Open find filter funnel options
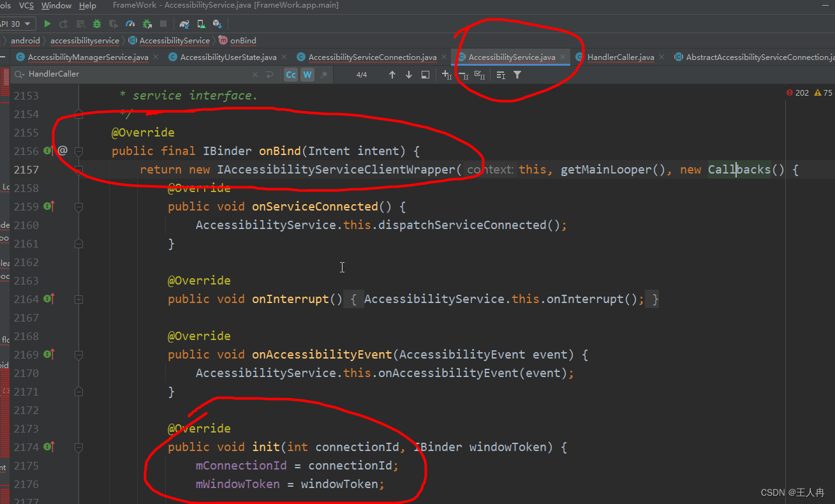Viewport: 835px width, 504px height. [x=517, y=75]
